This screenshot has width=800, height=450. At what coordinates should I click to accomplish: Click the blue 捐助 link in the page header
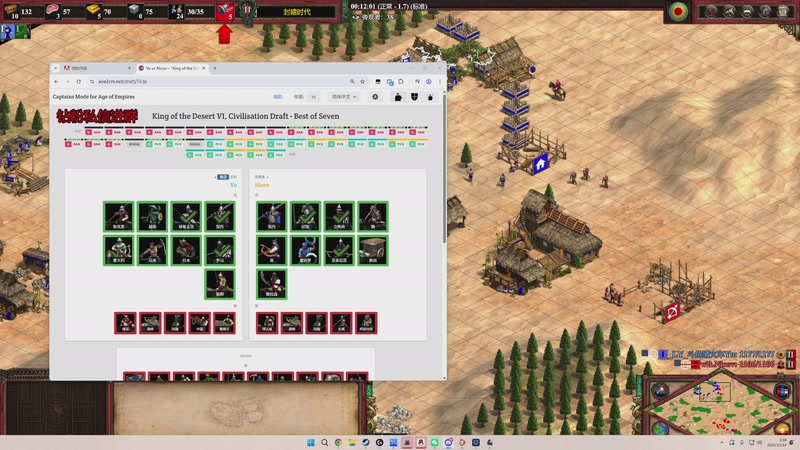(278, 97)
